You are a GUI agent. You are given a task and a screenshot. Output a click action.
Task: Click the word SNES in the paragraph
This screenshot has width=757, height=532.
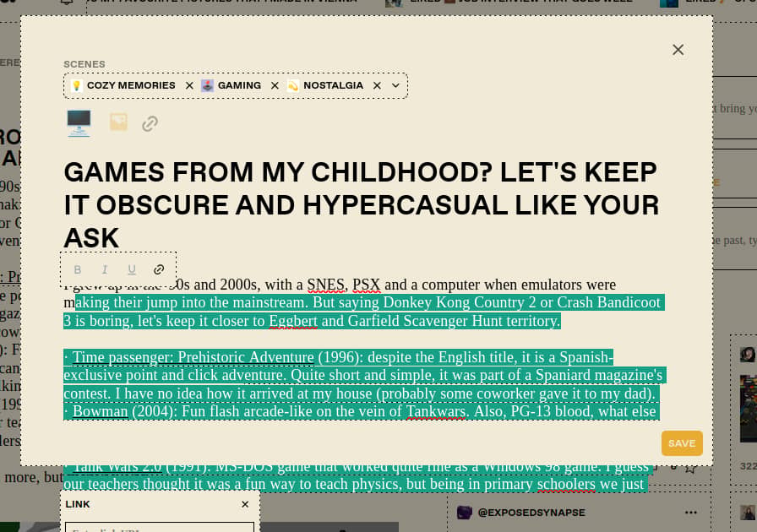pos(326,285)
